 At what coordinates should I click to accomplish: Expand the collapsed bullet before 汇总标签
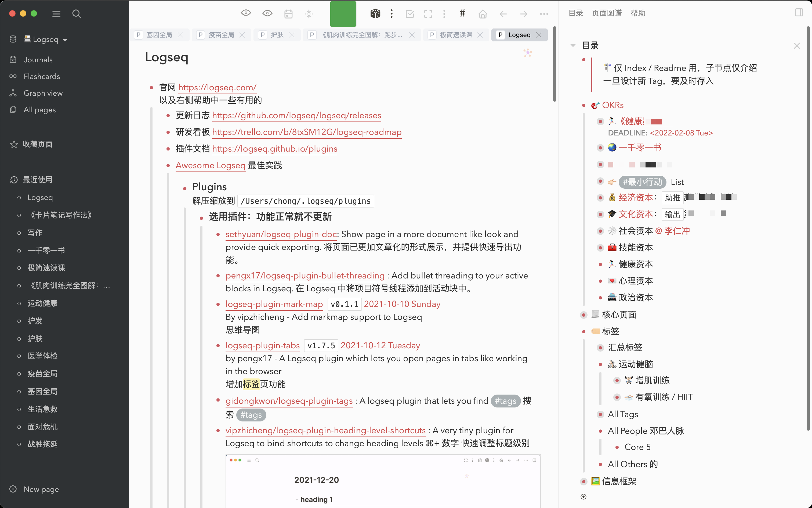[601, 347]
